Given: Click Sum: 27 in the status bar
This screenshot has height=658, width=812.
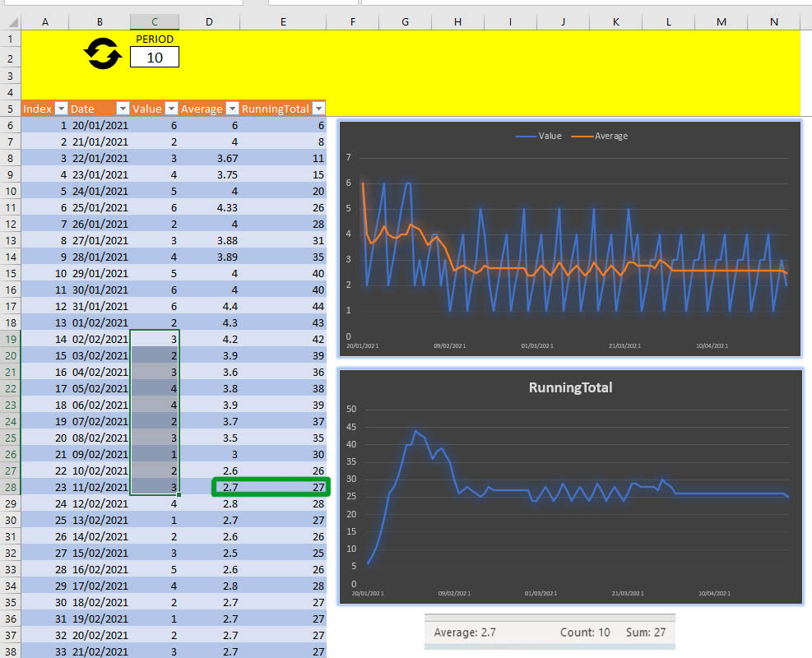Looking at the screenshot, I should point(648,633).
